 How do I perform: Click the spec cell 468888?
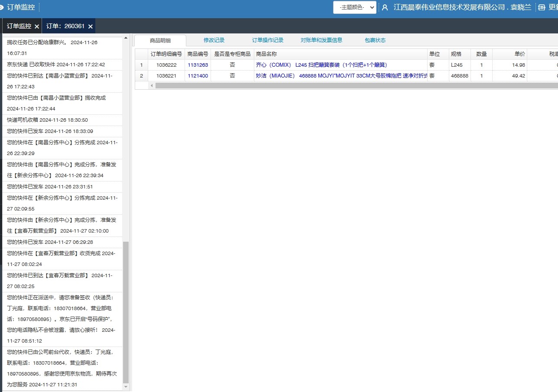[460, 76]
